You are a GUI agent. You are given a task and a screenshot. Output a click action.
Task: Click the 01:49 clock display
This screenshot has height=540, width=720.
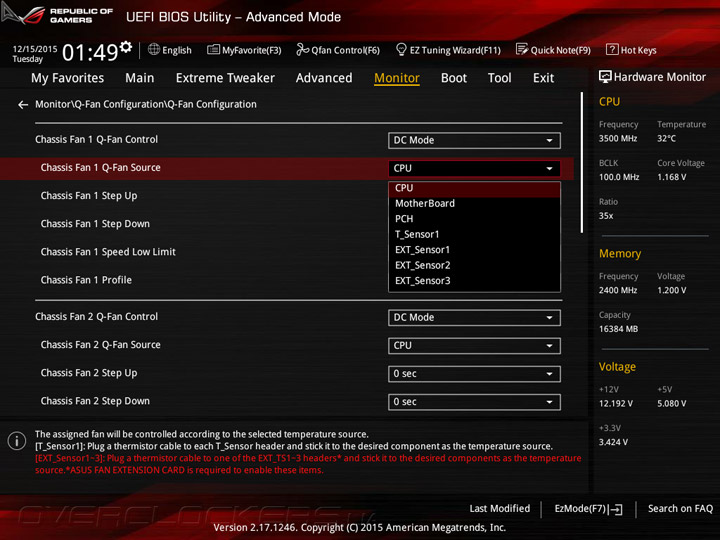coord(90,52)
